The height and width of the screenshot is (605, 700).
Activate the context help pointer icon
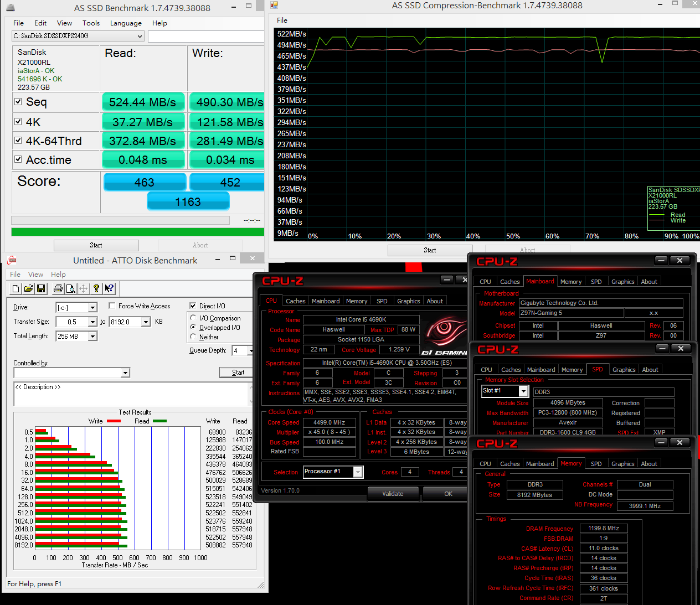coord(109,288)
